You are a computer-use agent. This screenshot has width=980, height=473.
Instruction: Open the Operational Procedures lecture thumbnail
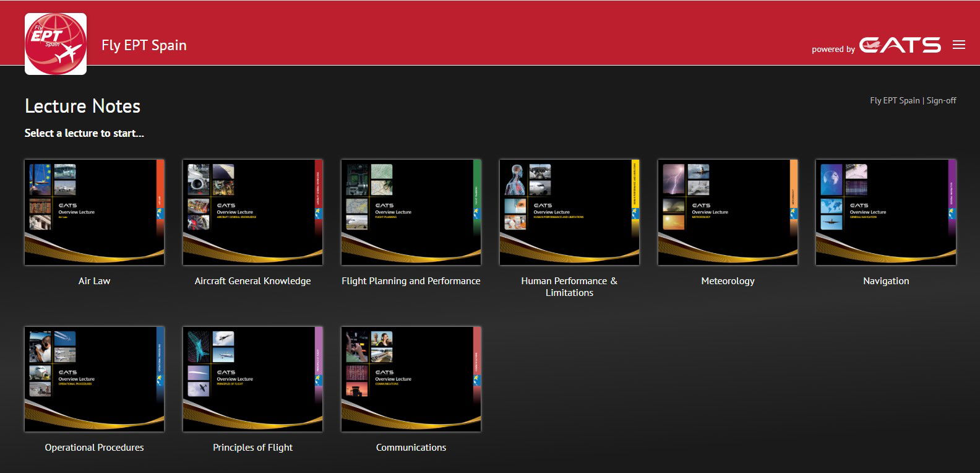95,379
